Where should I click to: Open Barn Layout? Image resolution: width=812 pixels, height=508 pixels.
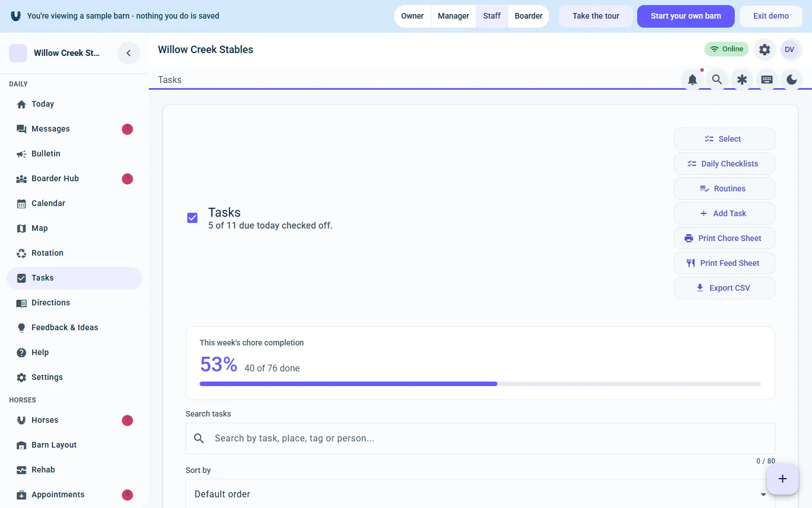coord(74,445)
